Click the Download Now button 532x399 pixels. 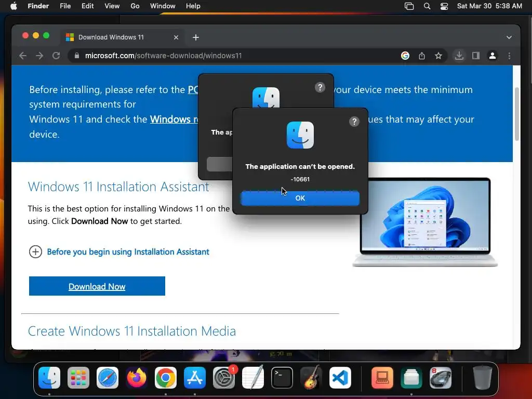(97, 286)
